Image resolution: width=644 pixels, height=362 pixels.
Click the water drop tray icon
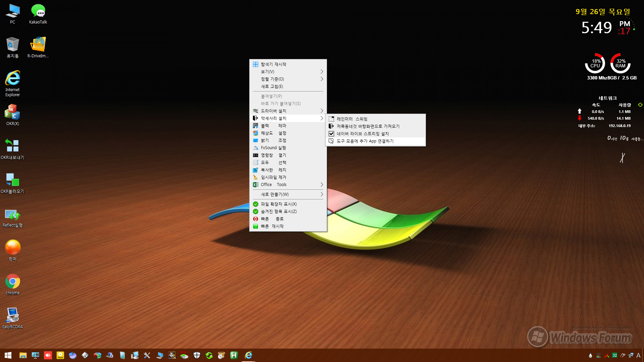(x=590, y=355)
